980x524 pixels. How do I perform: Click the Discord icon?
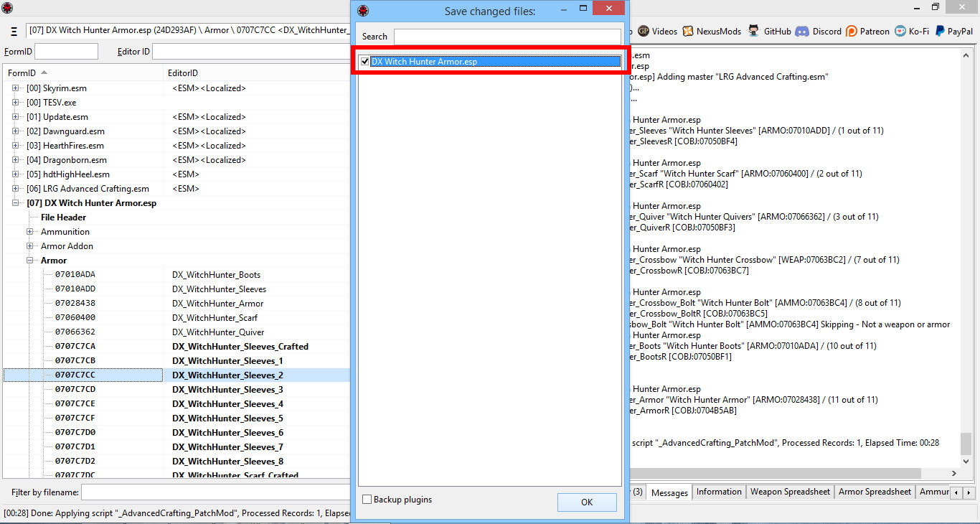pos(802,31)
